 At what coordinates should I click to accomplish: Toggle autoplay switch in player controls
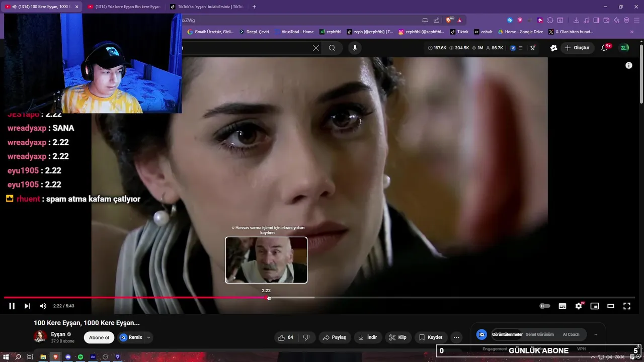[x=545, y=306]
